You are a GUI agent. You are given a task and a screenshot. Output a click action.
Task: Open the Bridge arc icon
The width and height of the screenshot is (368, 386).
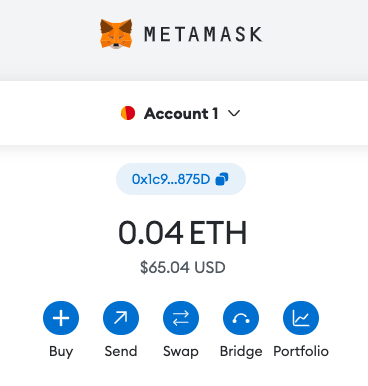(x=241, y=318)
